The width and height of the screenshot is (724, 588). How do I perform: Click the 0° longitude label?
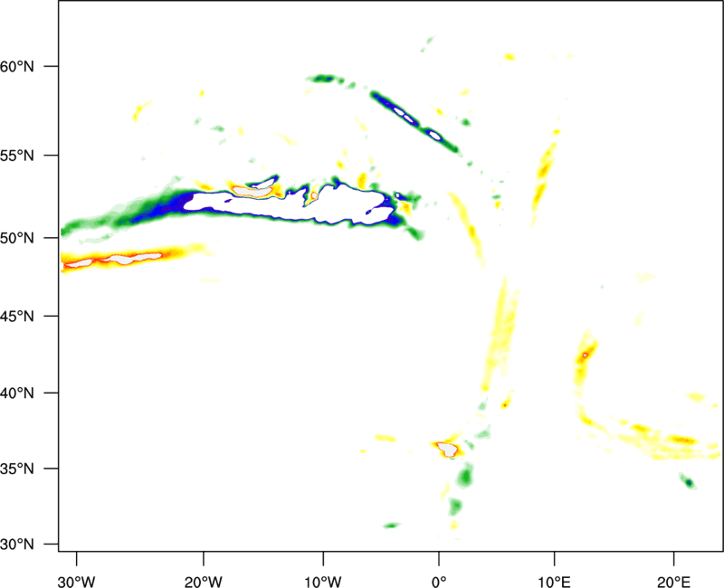439,582
